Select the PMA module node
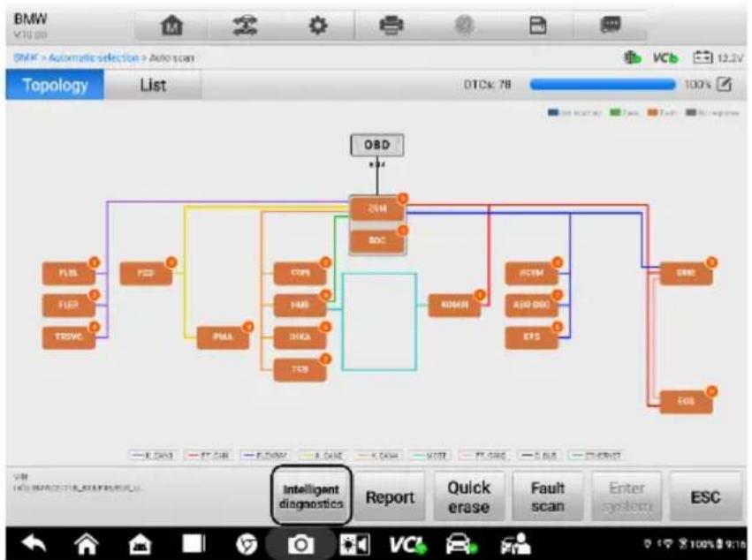The height and width of the screenshot is (560, 752). (223, 337)
